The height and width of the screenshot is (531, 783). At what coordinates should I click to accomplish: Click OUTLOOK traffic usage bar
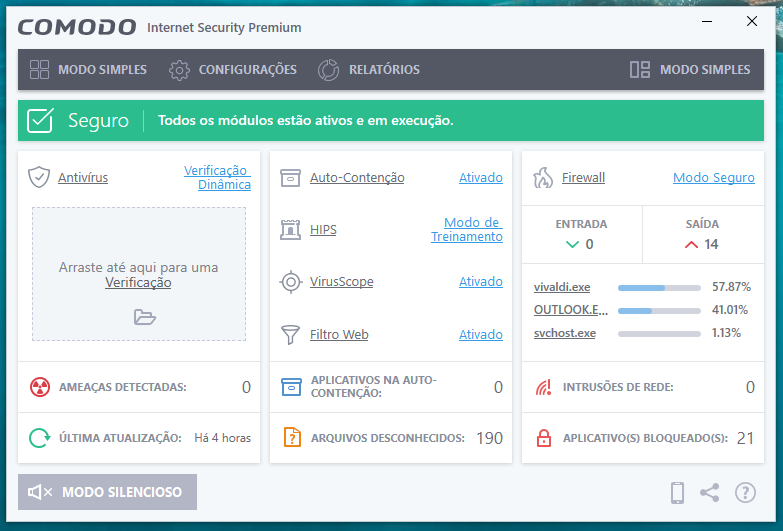coord(659,311)
